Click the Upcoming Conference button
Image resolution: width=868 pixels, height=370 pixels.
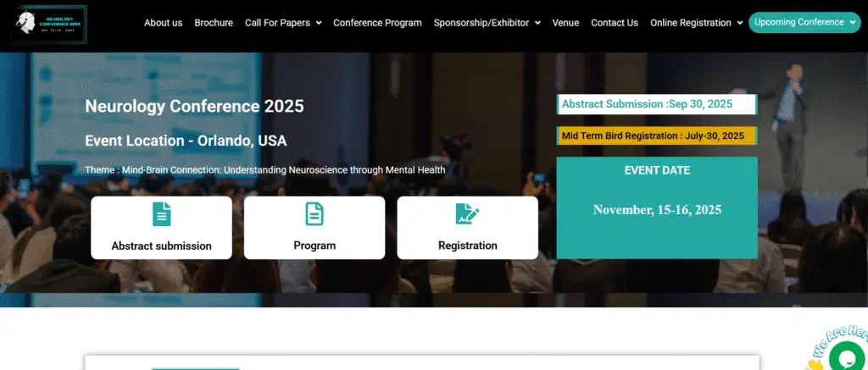click(805, 22)
